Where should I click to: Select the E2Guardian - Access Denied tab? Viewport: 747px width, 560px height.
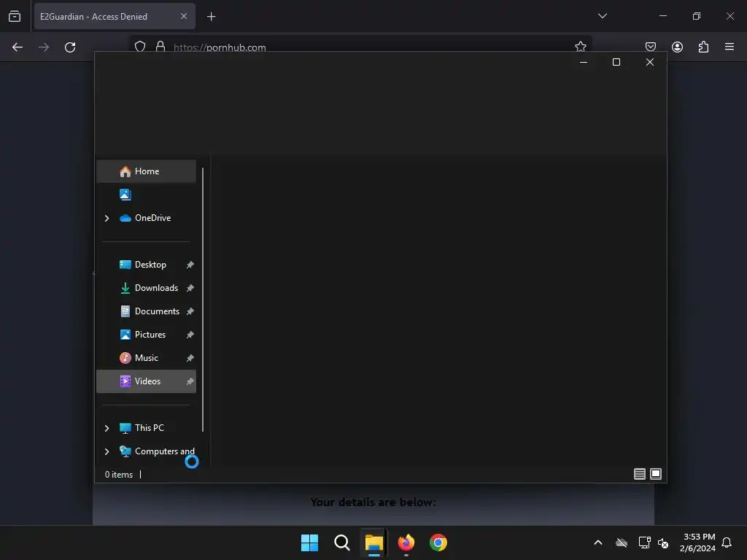115,16
